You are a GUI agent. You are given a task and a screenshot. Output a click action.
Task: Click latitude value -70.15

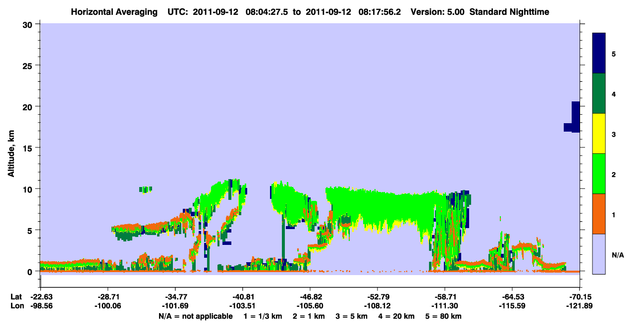pyautogui.click(x=579, y=297)
